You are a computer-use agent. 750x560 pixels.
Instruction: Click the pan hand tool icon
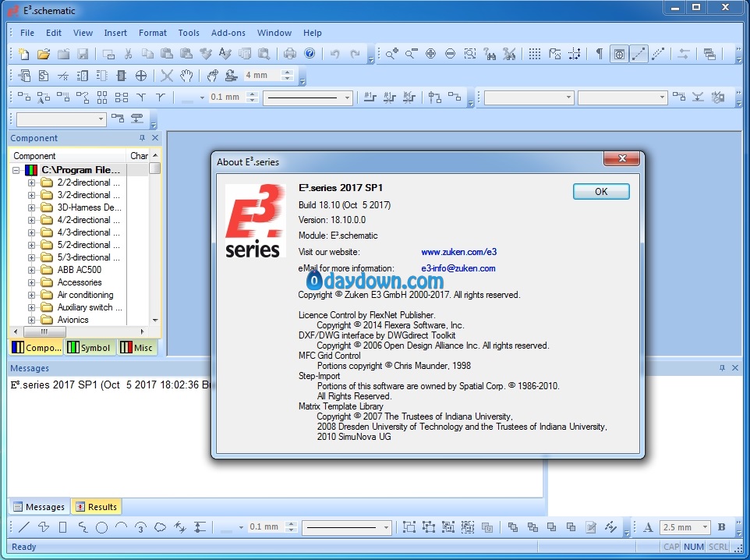tap(186, 76)
